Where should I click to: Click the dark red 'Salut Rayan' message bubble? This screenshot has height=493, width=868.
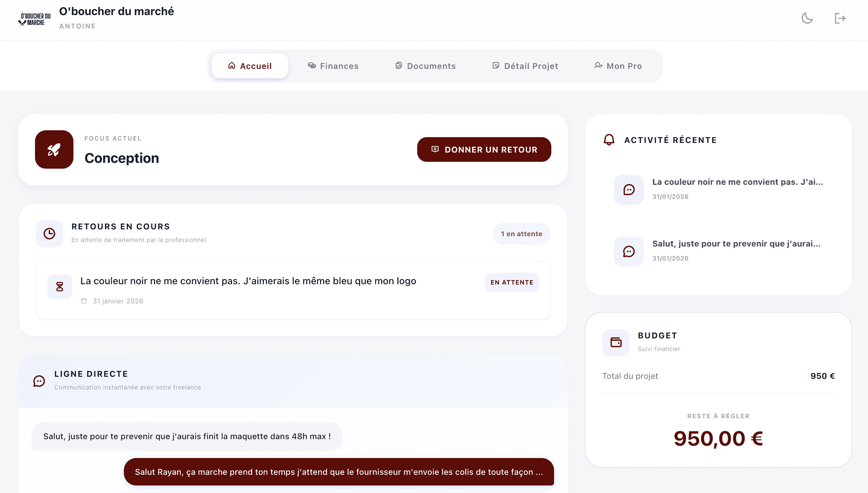coord(339,472)
